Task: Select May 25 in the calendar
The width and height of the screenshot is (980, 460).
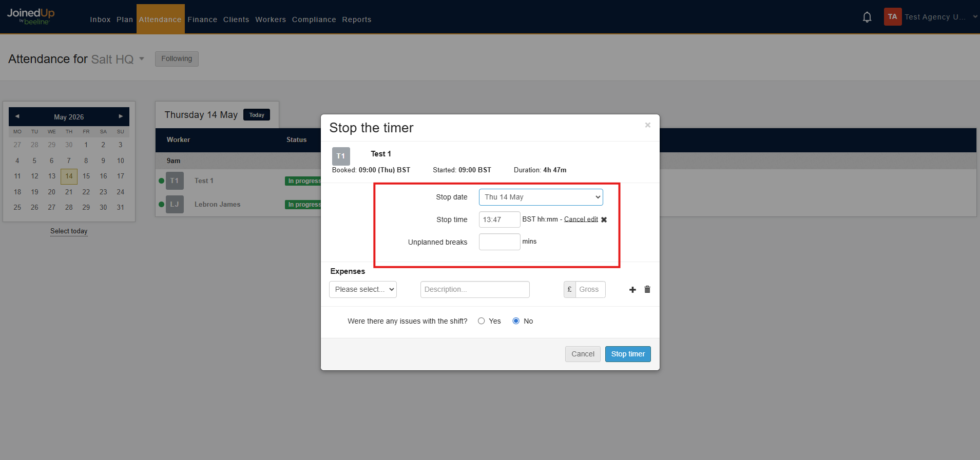Action: (17, 207)
